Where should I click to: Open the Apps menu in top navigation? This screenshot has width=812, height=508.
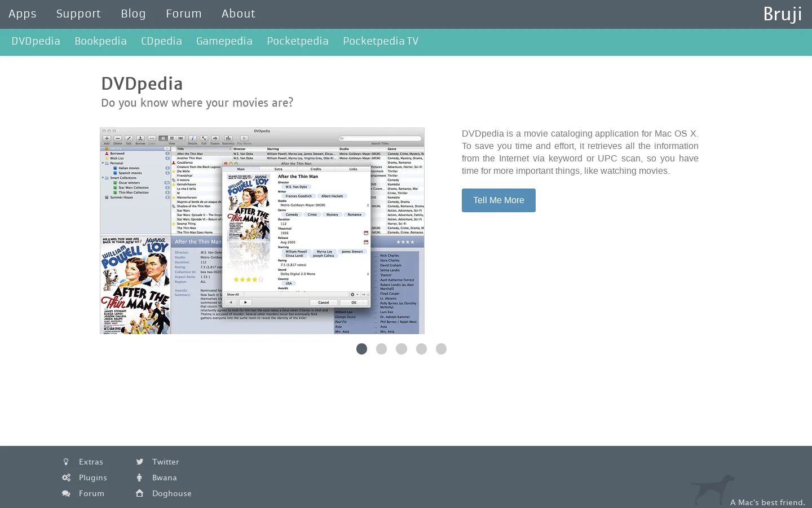tap(23, 14)
